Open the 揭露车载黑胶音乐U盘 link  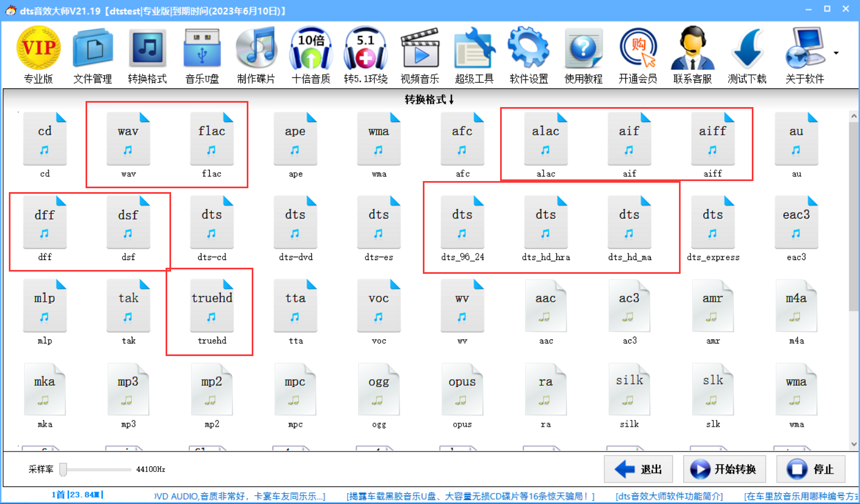pos(470,496)
